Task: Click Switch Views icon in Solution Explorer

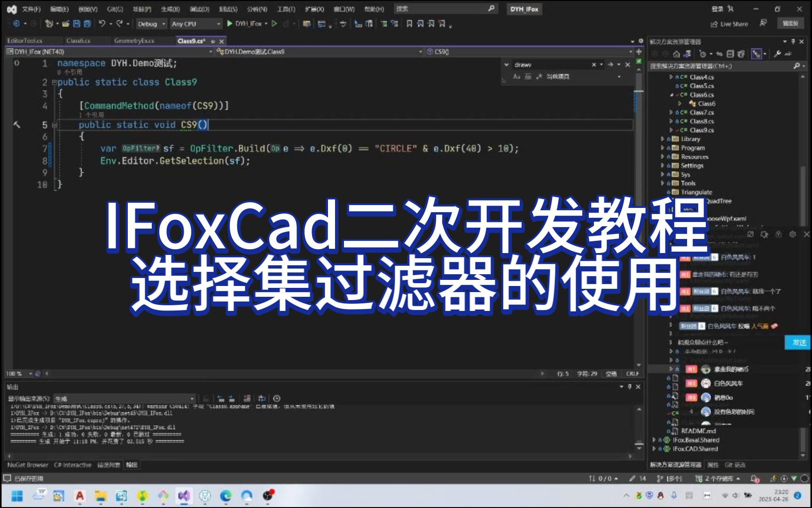Action: pyautogui.click(x=687, y=54)
